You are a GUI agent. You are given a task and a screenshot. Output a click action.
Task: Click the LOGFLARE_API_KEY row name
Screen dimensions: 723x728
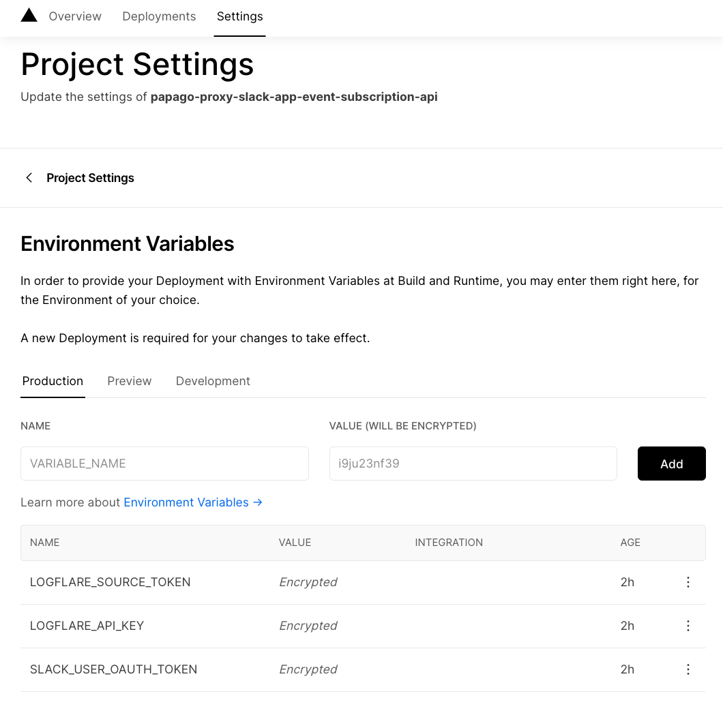coord(87,626)
